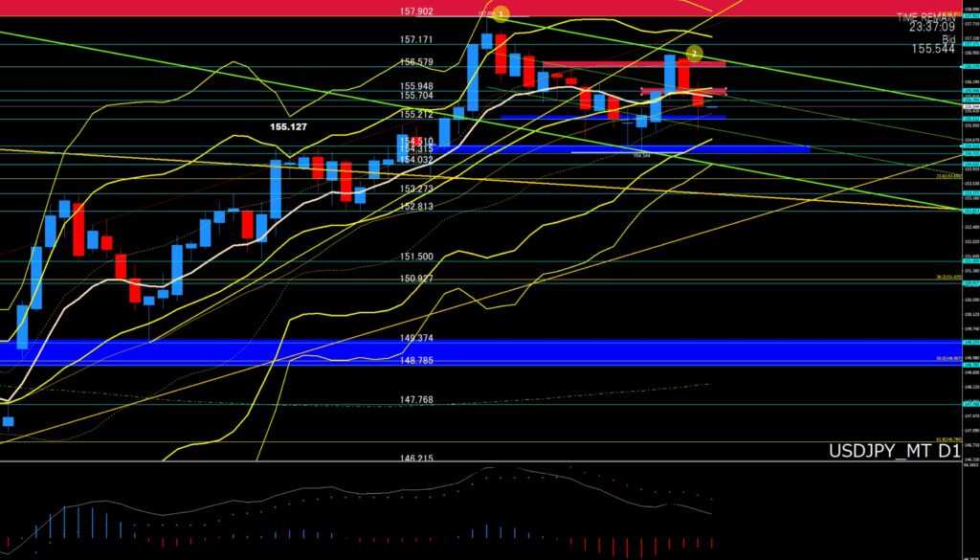Click the 155.127 bold price annotation
Image resolution: width=980 pixels, height=560 pixels.
[294, 125]
